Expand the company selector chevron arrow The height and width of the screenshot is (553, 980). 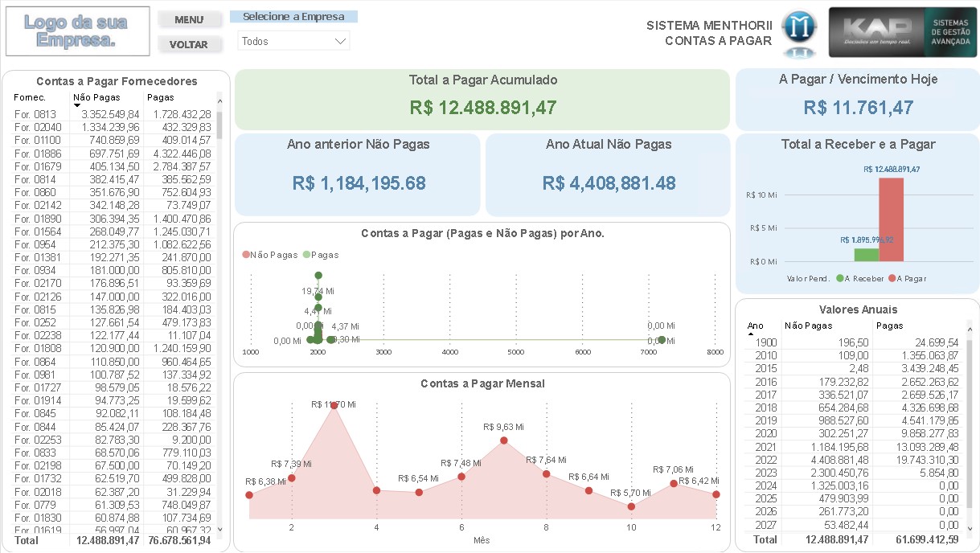click(x=340, y=41)
